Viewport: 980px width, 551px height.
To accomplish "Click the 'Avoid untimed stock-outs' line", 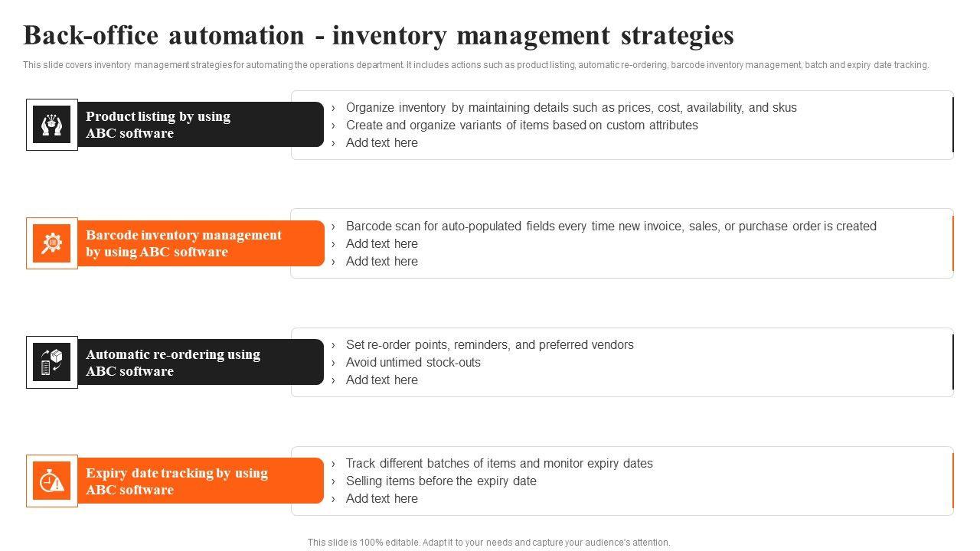I will pos(413,363).
